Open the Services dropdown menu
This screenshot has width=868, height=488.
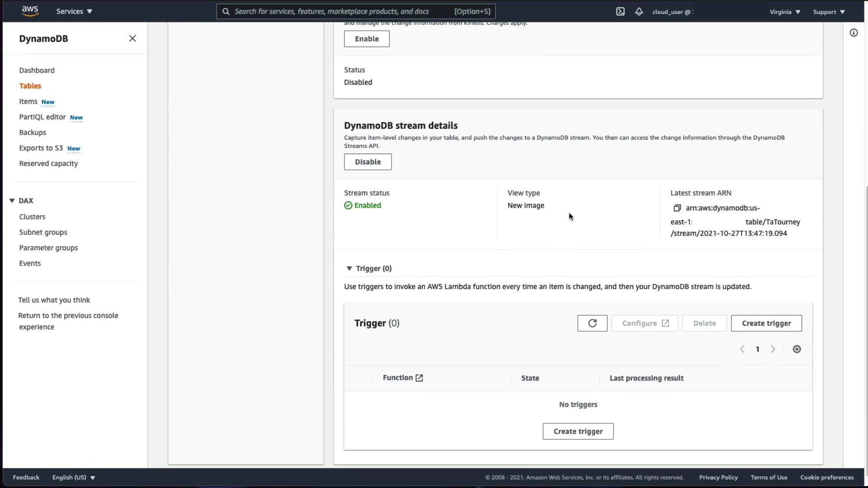[x=74, y=11]
